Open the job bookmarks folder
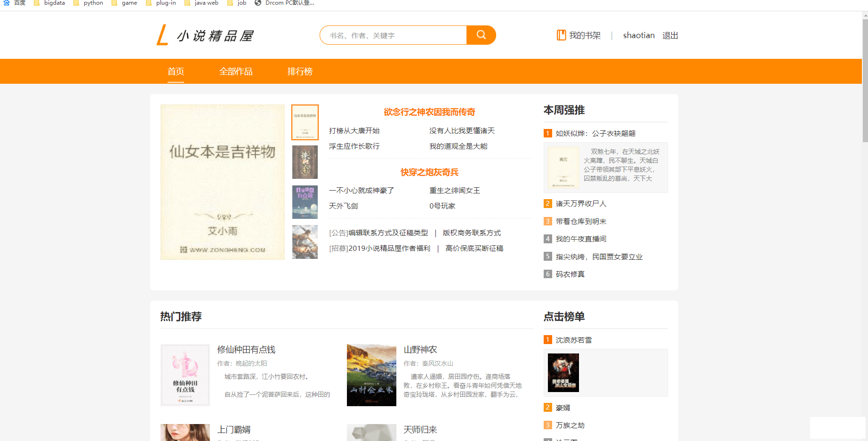 (237, 3)
